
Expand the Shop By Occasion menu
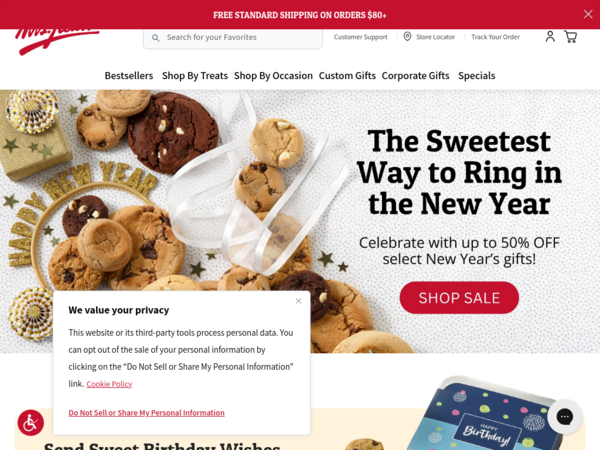coord(273,76)
